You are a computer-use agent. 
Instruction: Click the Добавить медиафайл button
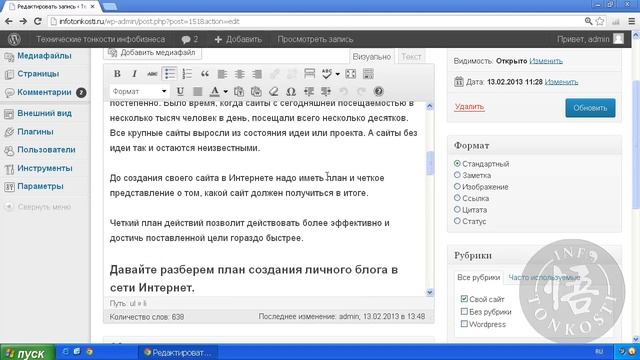[x=152, y=53]
